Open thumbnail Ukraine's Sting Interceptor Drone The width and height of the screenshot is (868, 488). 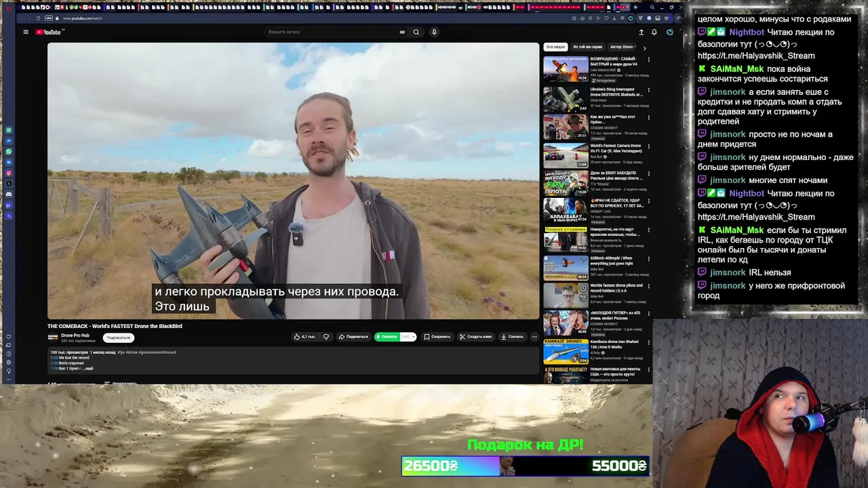click(566, 99)
